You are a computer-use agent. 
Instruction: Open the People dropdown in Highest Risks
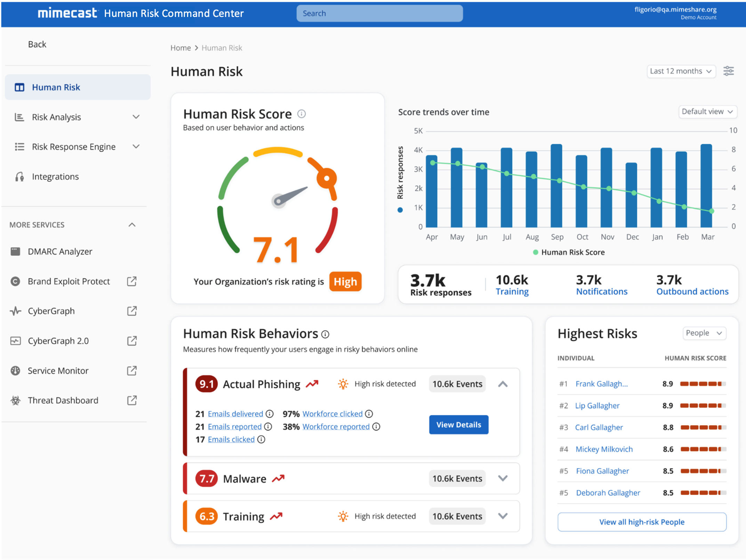pyautogui.click(x=704, y=333)
